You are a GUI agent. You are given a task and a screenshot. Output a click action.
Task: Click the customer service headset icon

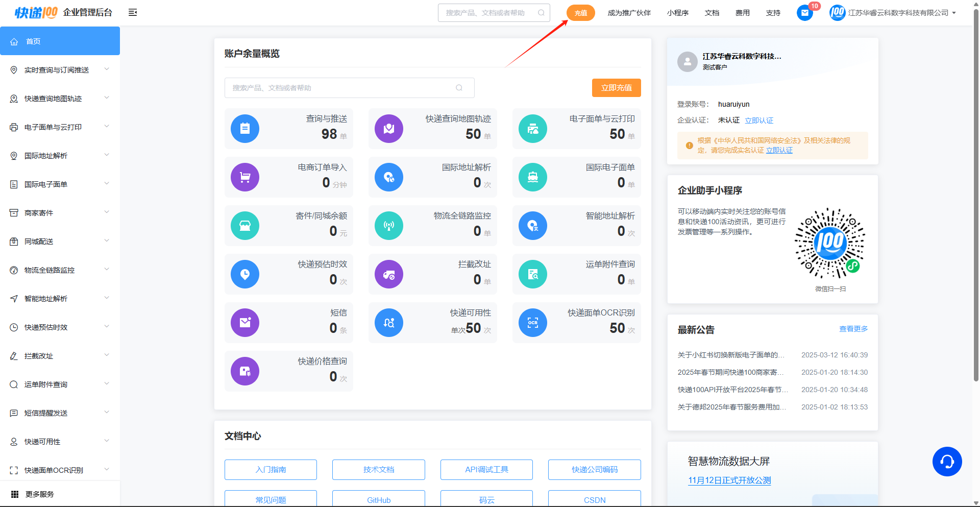[947, 462]
